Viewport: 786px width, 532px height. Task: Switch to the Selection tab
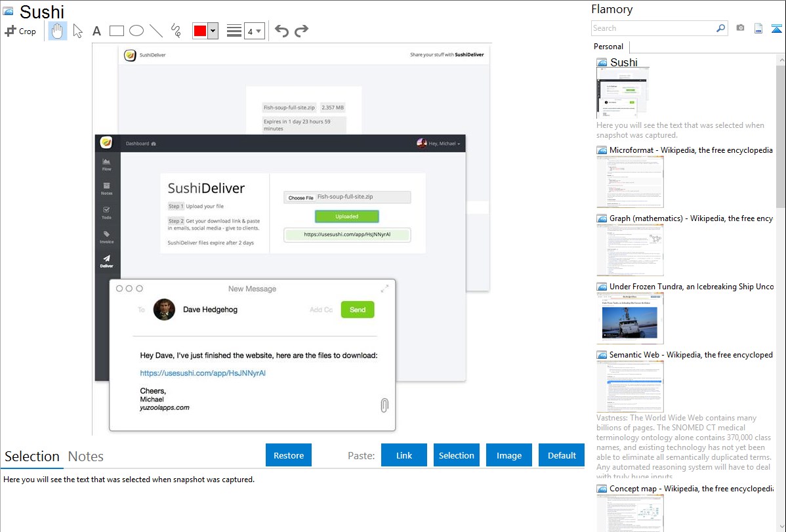coord(32,457)
